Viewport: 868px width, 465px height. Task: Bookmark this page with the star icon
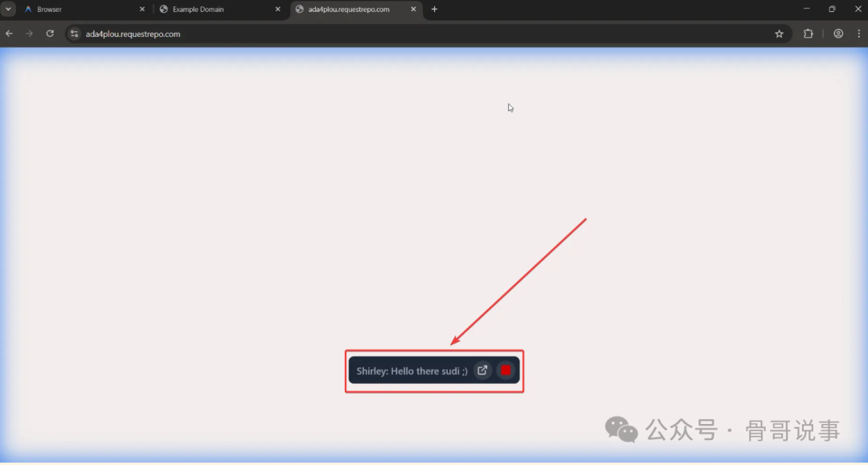click(x=779, y=34)
